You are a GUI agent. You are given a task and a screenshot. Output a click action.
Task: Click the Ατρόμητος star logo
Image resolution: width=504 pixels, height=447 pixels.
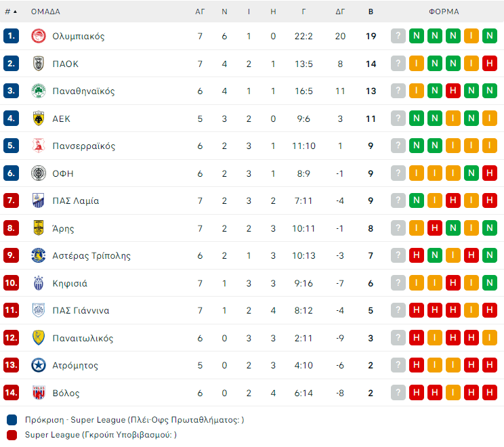click(39, 366)
